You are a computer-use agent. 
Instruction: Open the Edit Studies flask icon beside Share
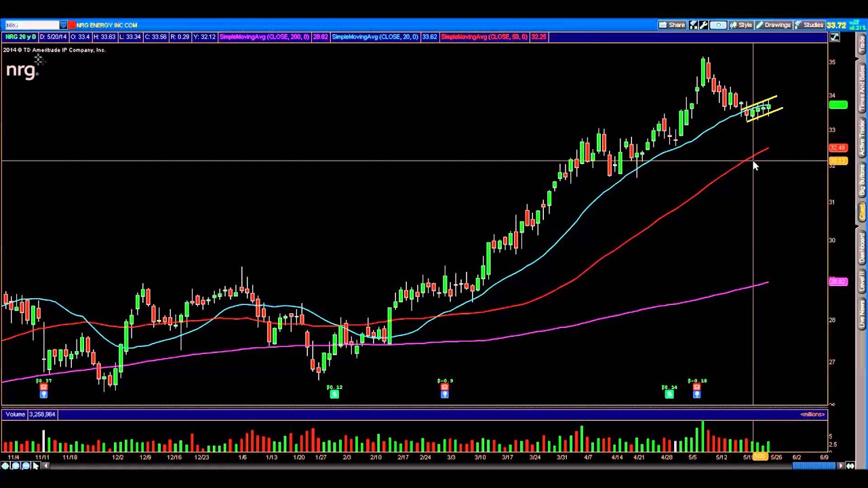pyautogui.click(x=693, y=25)
